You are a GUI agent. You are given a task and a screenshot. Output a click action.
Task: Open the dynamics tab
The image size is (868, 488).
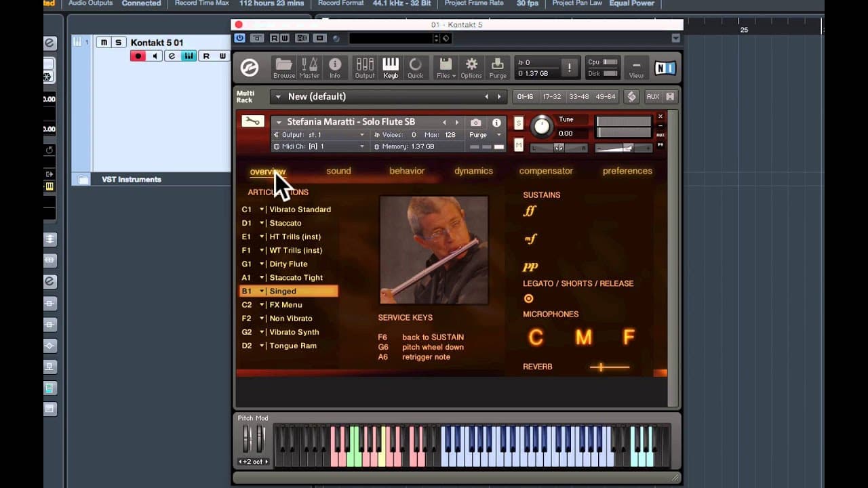(x=473, y=171)
